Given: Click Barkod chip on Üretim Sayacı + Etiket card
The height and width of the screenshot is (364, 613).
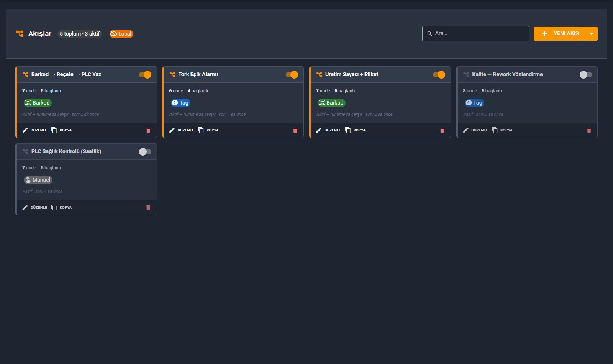Looking at the screenshot, I should [x=331, y=103].
